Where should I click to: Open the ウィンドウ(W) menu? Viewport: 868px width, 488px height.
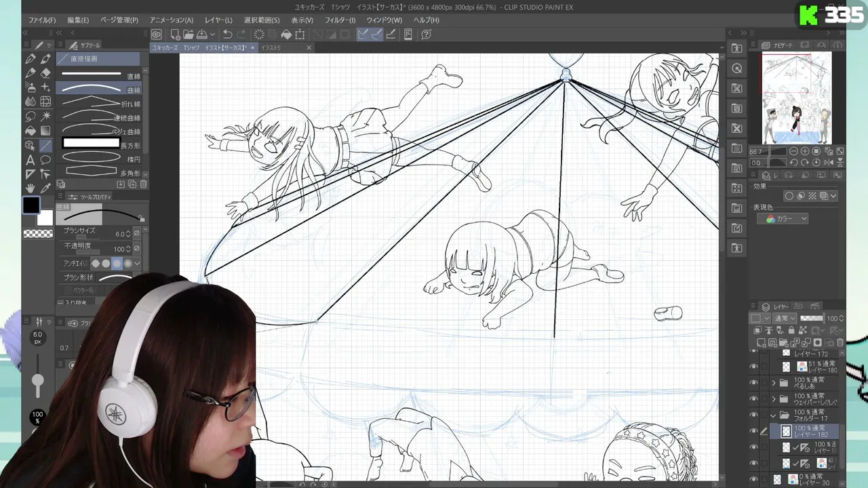(384, 20)
